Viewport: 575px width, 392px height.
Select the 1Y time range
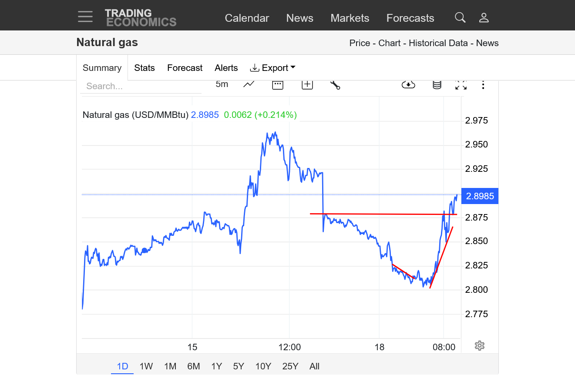coord(217,366)
